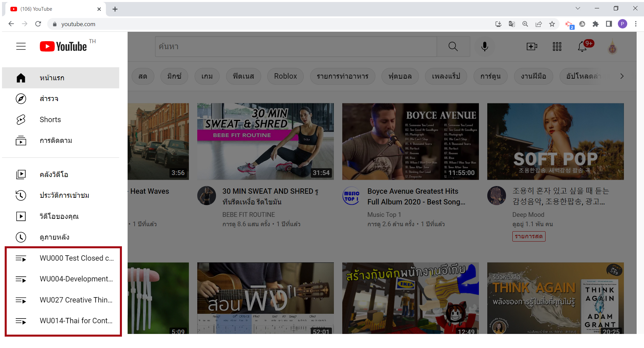This screenshot has width=644, height=348.
Task: Open a new tab with plus button
Action: pos(115,9)
